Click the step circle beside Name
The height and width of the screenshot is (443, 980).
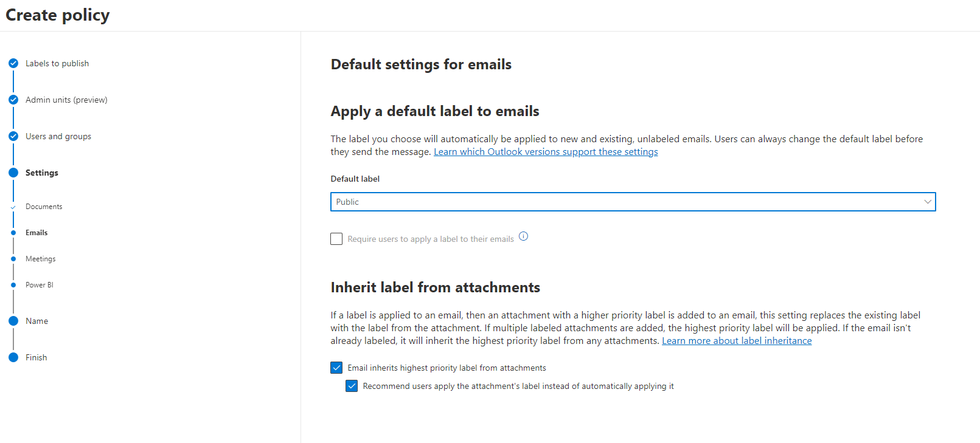coord(13,321)
